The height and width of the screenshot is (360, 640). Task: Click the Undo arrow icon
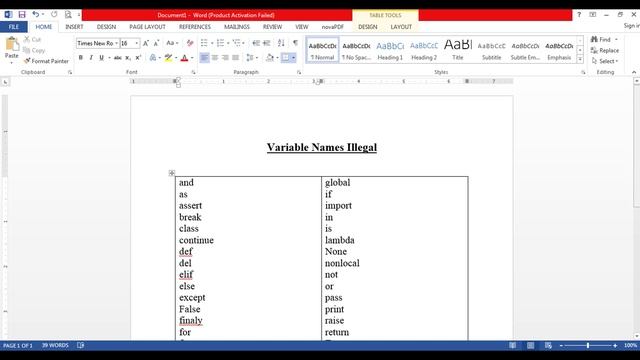[x=36, y=15]
